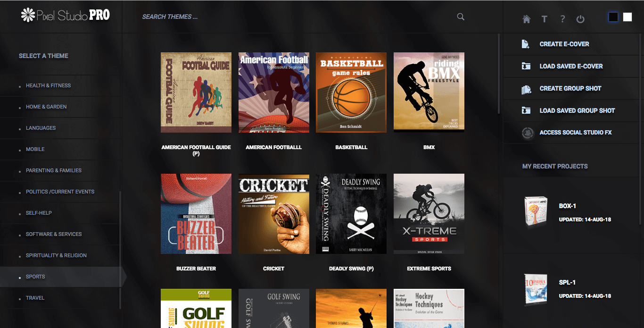Click the home icon in the top bar
The image size is (644, 328).
(527, 19)
